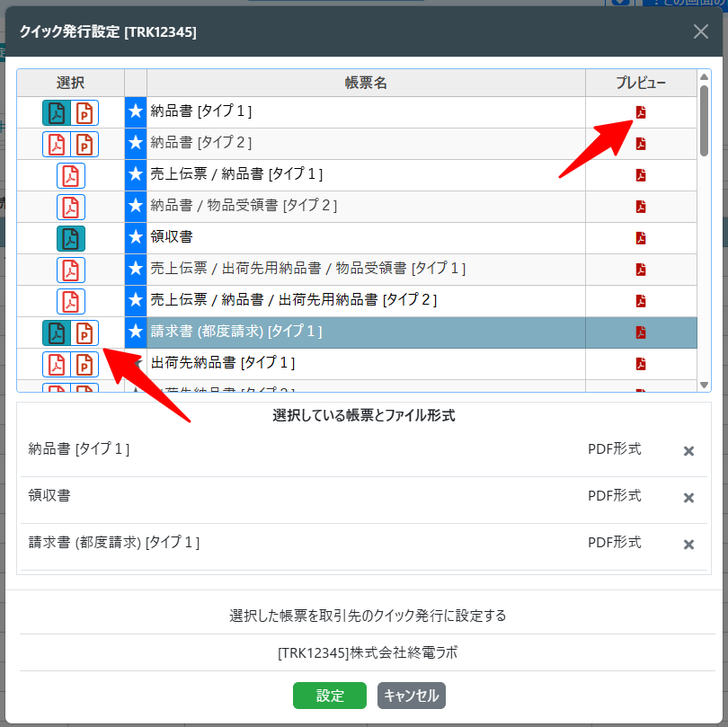Open preview for 請求書 (都度請求) [タイプ1]
The height and width of the screenshot is (727, 728).
click(x=641, y=332)
